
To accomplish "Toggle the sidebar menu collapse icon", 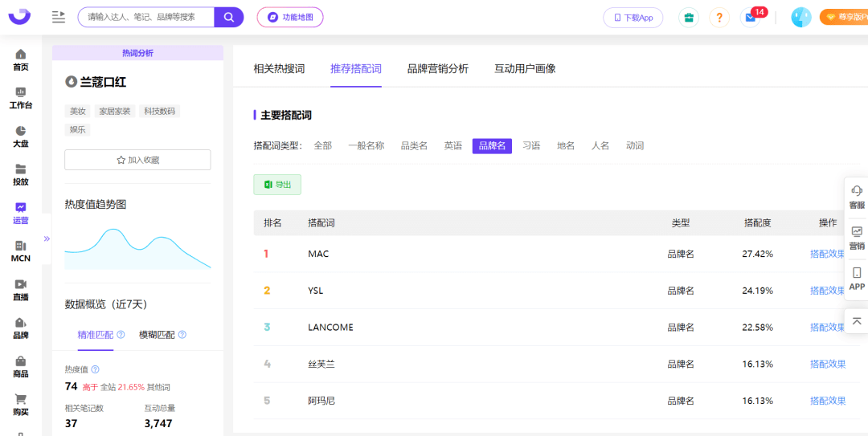I will coord(59,17).
